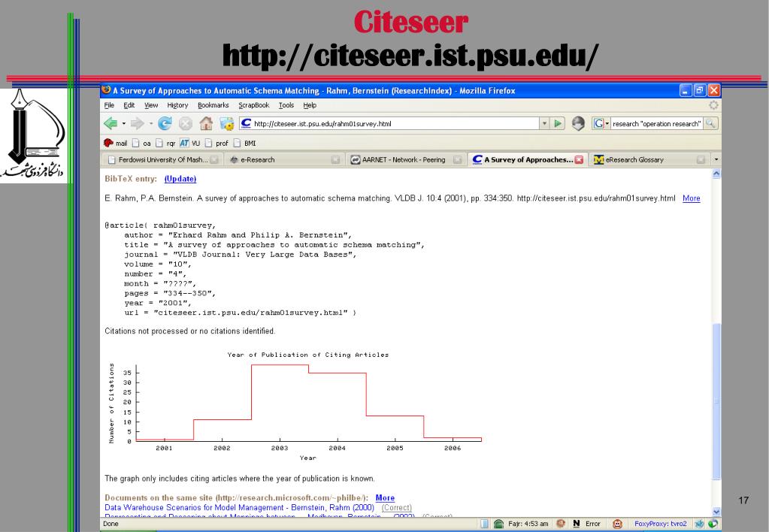The height and width of the screenshot is (532, 769).
Task: Open Data Warehouse Scenarios for Model Management link
Action: 239,507
